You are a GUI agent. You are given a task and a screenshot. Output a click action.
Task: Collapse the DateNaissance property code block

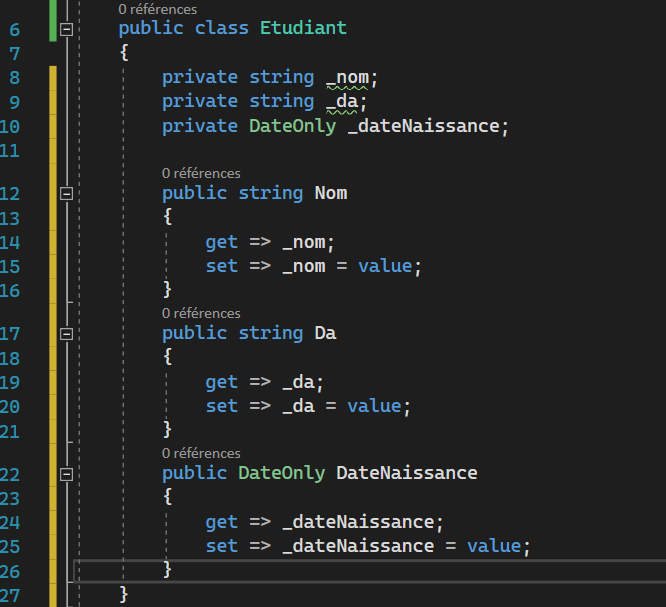point(67,474)
